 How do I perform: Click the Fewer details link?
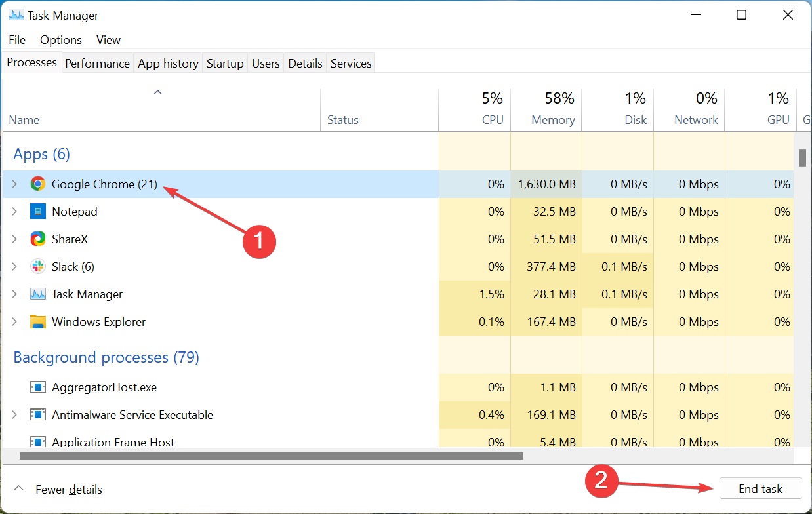tap(69, 490)
